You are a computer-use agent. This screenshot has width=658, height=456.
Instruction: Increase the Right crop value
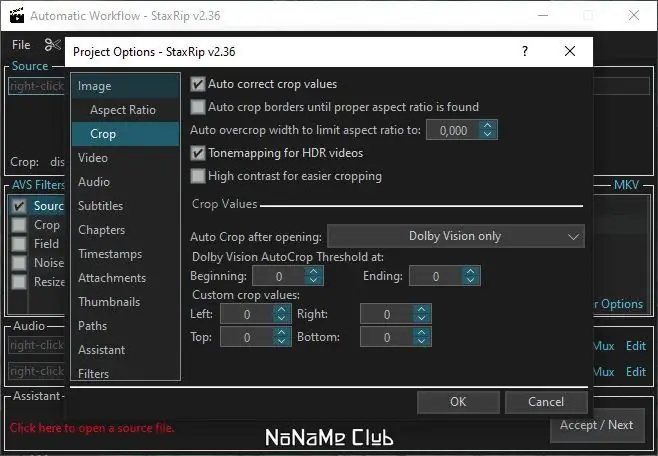[422, 309]
